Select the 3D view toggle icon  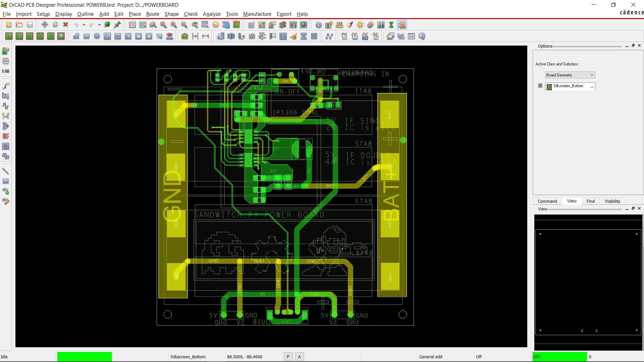tap(226, 25)
